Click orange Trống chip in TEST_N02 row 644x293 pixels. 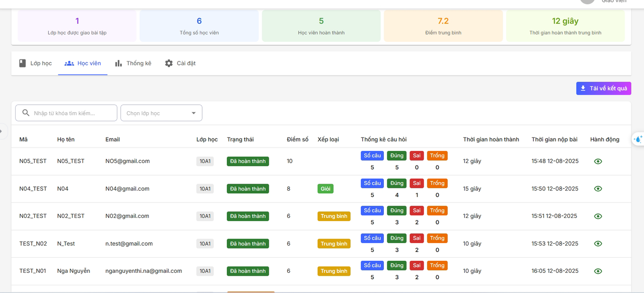pyautogui.click(x=437, y=238)
